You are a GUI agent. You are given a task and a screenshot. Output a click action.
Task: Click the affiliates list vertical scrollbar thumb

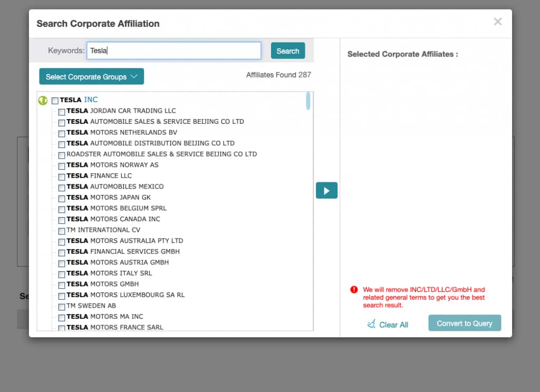tap(308, 101)
